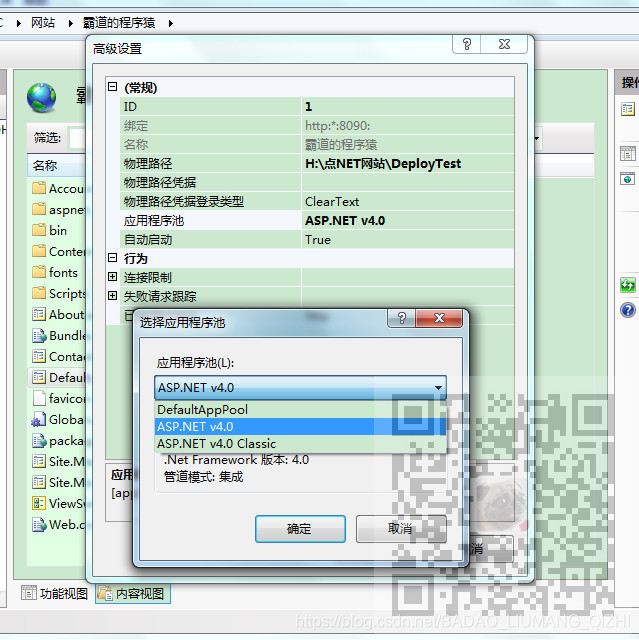Select the fonts folder
The image size is (639, 640).
[x=55, y=272]
